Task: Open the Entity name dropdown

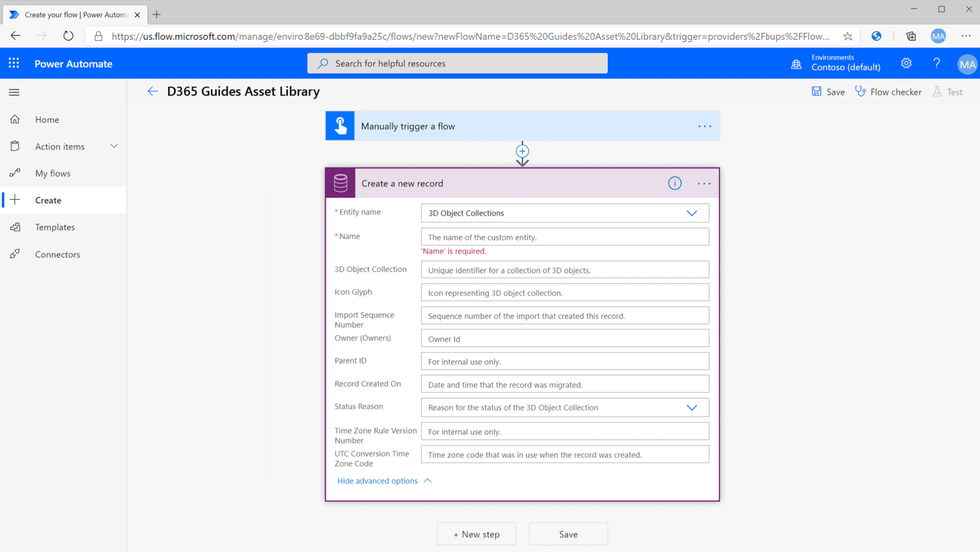Action: pos(692,213)
